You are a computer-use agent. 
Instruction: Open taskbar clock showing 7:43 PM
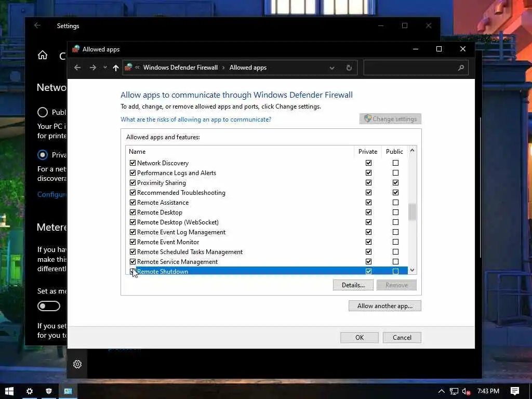[x=488, y=391]
